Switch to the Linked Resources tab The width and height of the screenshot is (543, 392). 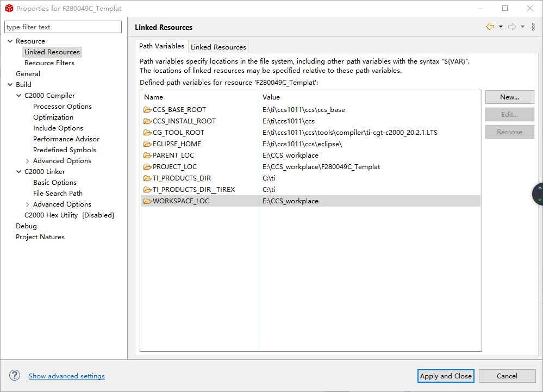tap(218, 47)
